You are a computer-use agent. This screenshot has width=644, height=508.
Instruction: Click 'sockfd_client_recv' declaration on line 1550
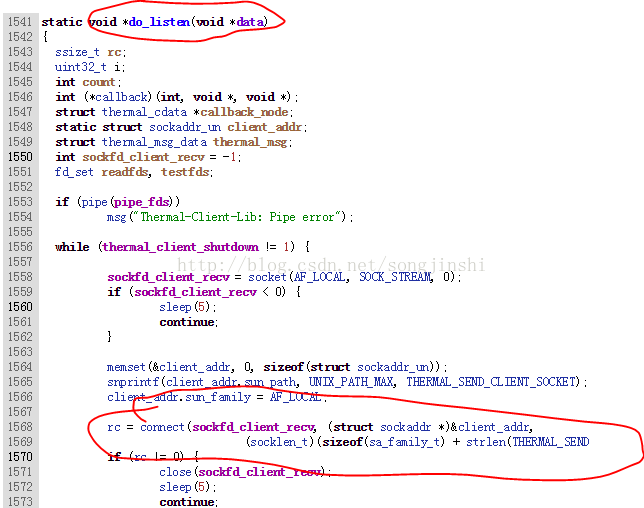(x=143, y=157)
